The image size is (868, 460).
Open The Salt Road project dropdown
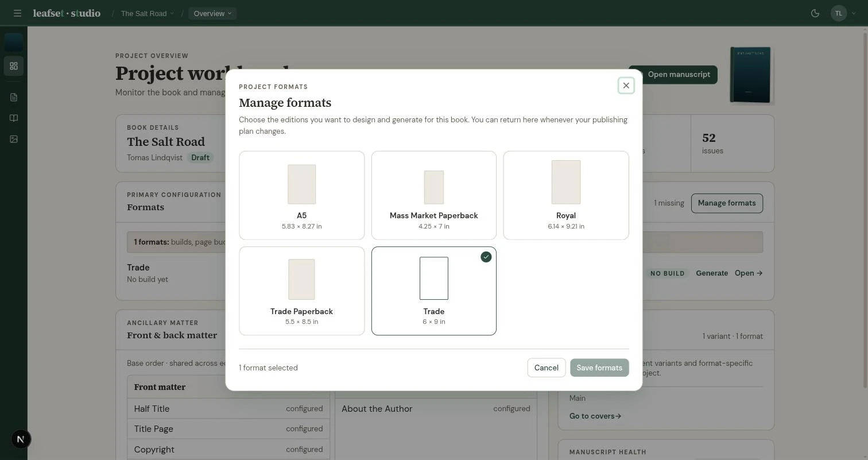click(x=147, y=13)
